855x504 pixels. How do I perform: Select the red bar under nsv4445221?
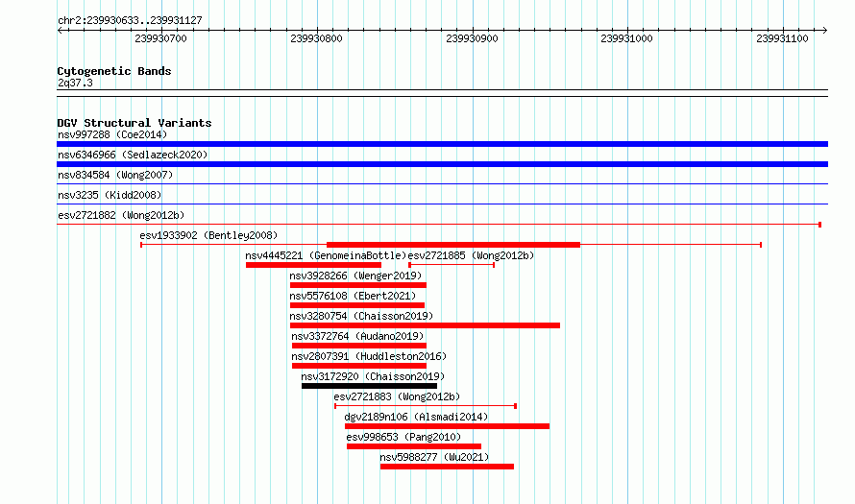[313, 265]
